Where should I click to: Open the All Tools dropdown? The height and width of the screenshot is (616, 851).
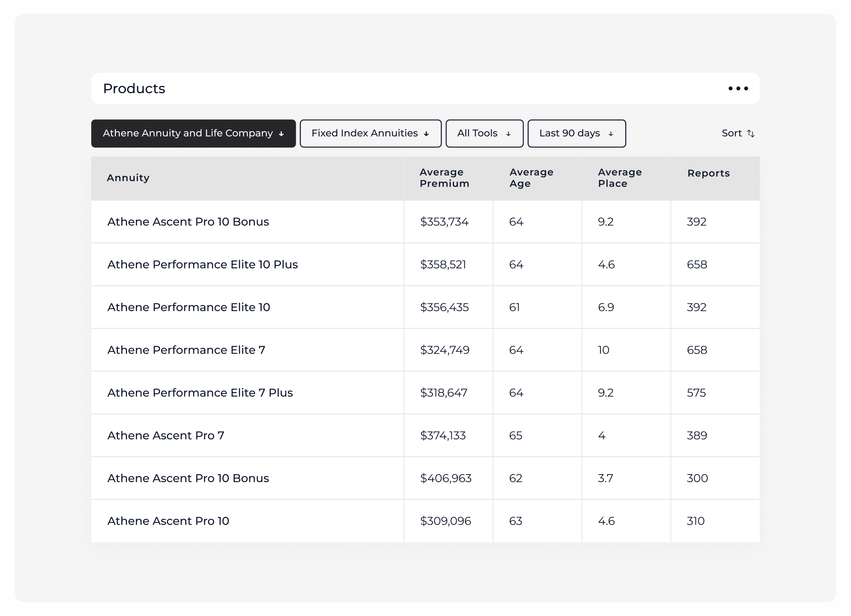point(484,133)
